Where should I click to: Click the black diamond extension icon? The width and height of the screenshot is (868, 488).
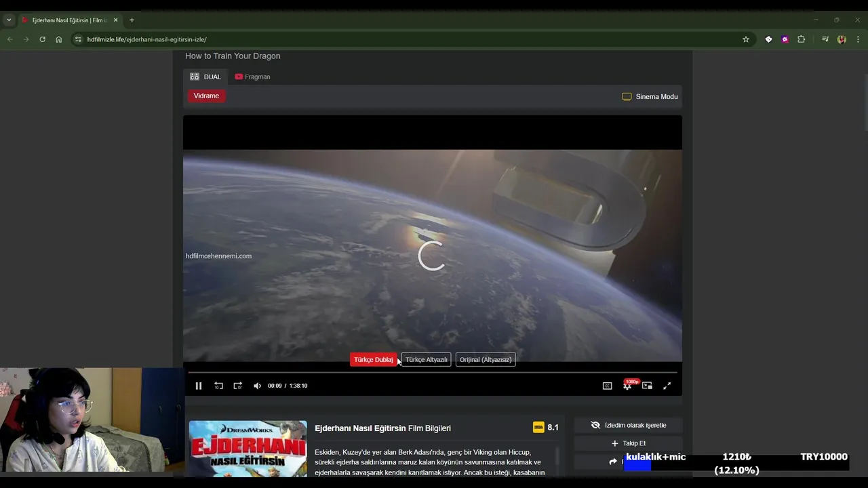[x=768, y=39]
